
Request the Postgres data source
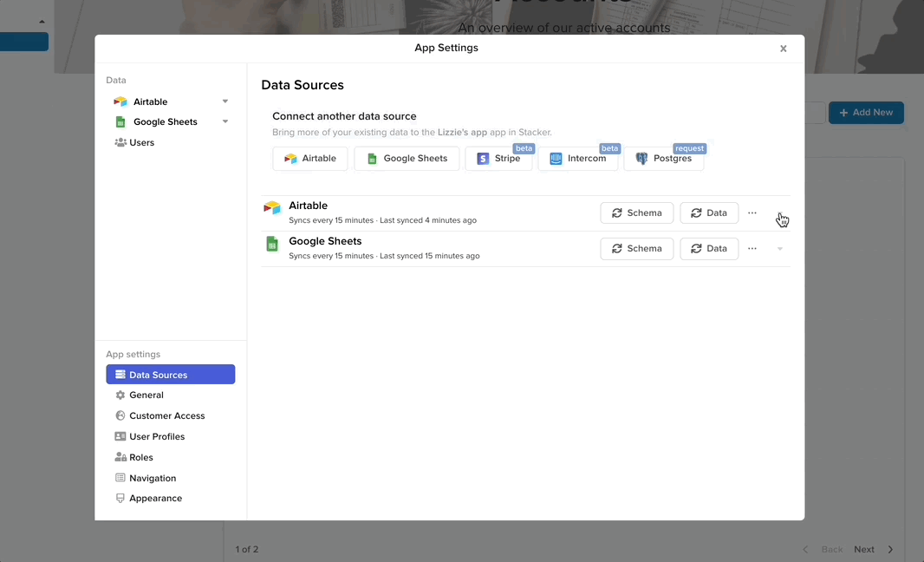click(664, 158)
